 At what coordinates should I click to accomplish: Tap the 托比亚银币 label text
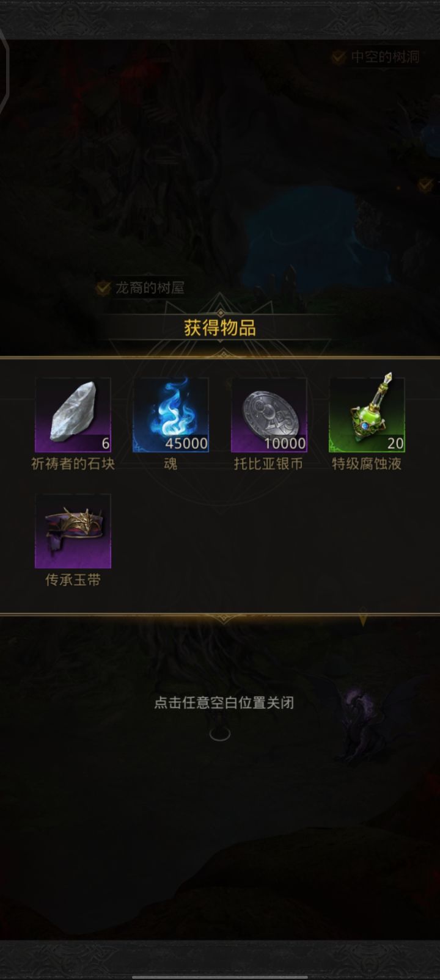tap(269, 464)
